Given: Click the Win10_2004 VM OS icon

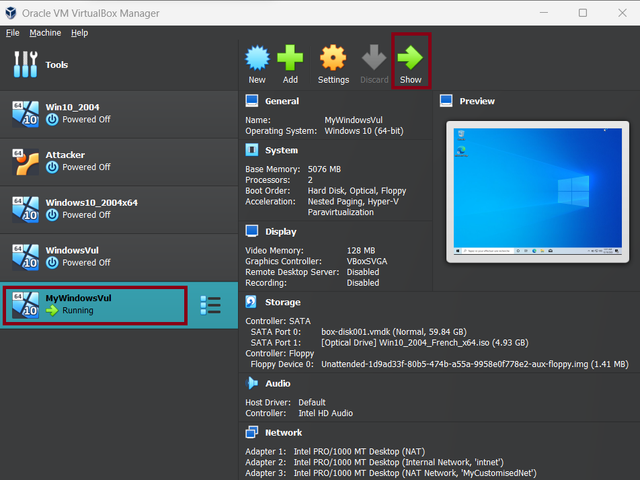Looking at the screenshot, I should coord(25,114).
